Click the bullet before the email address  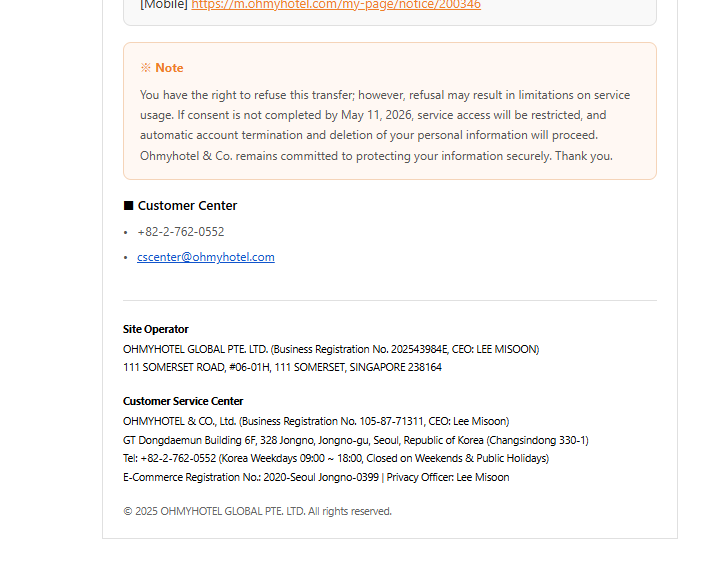[126, 258]
